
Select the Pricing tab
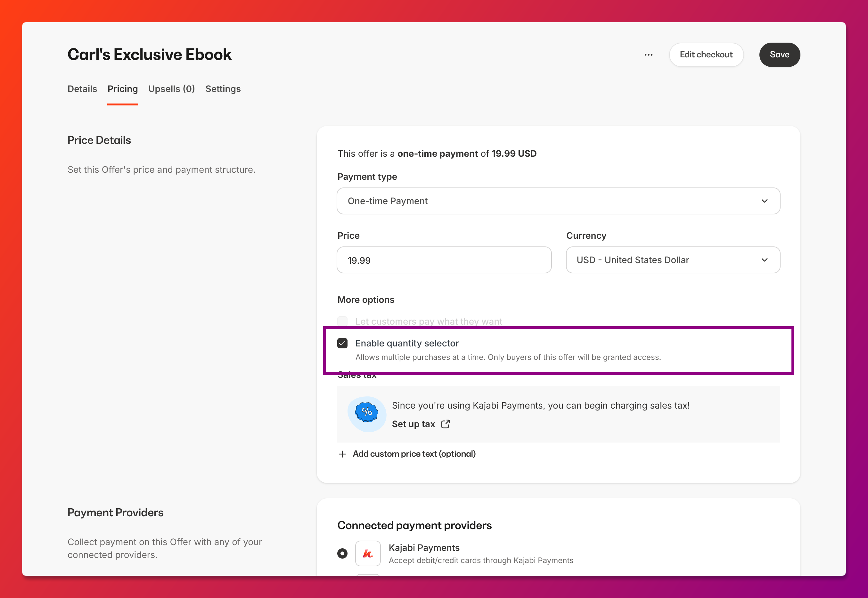(x=122, y=89)
